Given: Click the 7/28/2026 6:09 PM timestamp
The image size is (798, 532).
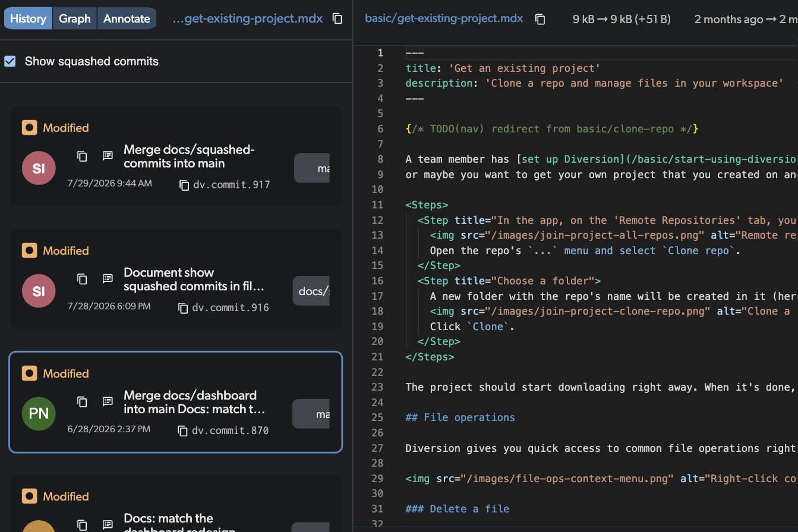Looking at the screenshot, I should [109, 306].
